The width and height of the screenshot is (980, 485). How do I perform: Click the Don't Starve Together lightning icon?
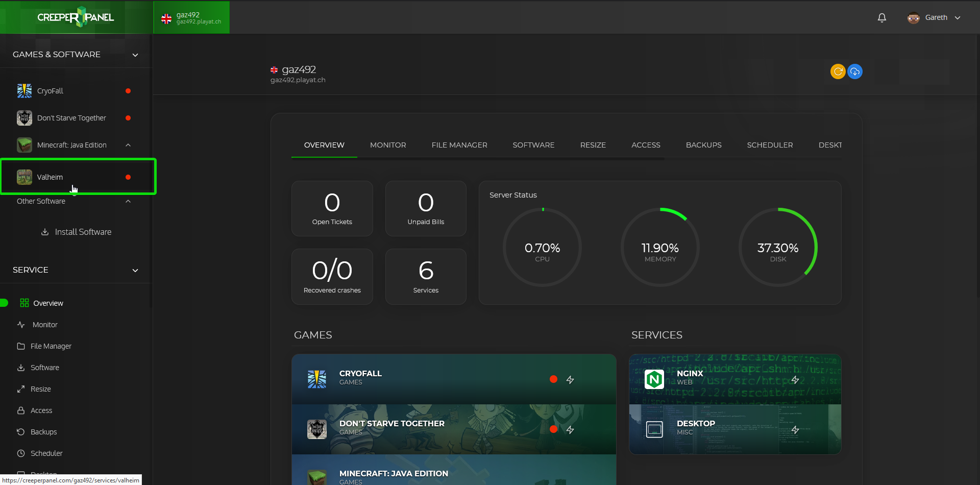[x=570, y=429]
